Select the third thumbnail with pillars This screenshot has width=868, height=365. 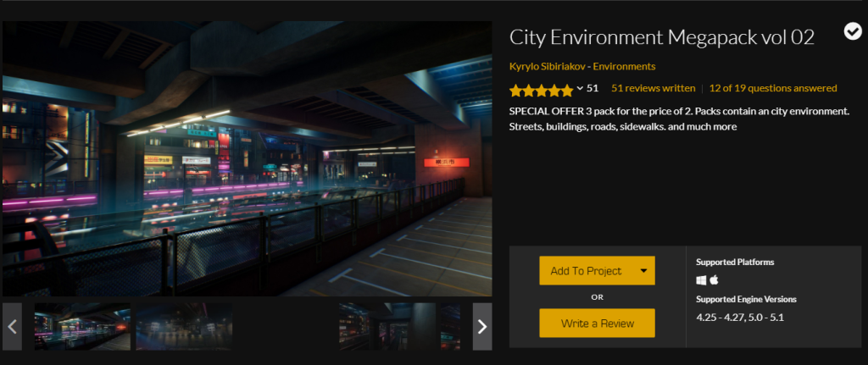point(387,326)
